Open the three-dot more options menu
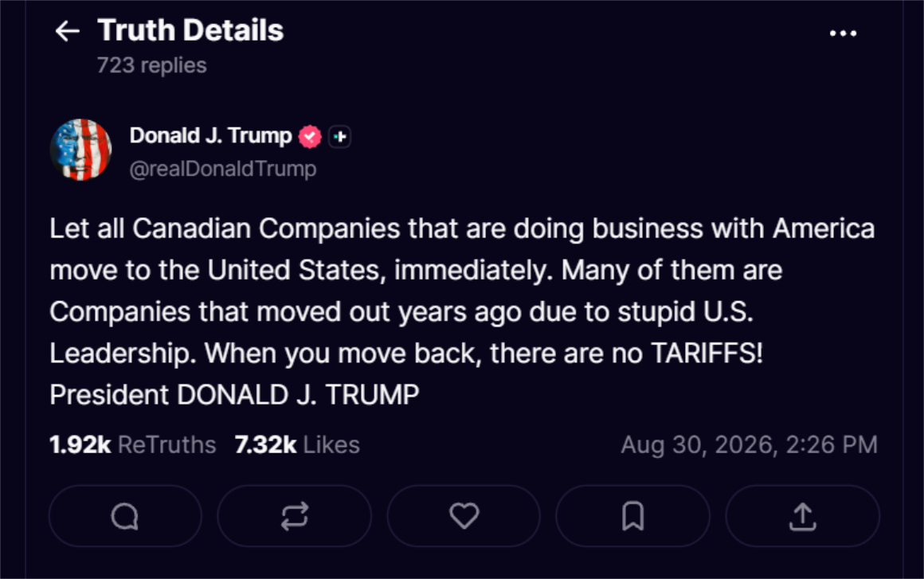The height and width of the screenshot is (579, 924). (843, 33)
